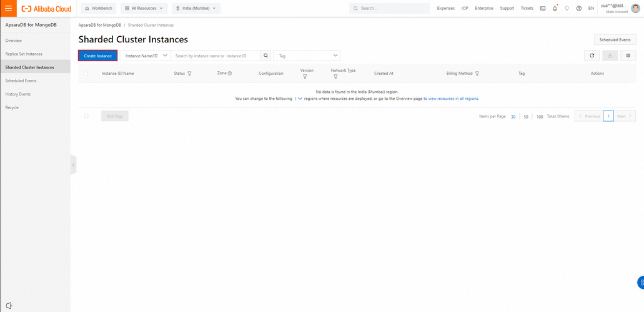Select Sharded Cluster Instances in sidebar
Viewport: 644px width, 312px height.
coord(35,67)
